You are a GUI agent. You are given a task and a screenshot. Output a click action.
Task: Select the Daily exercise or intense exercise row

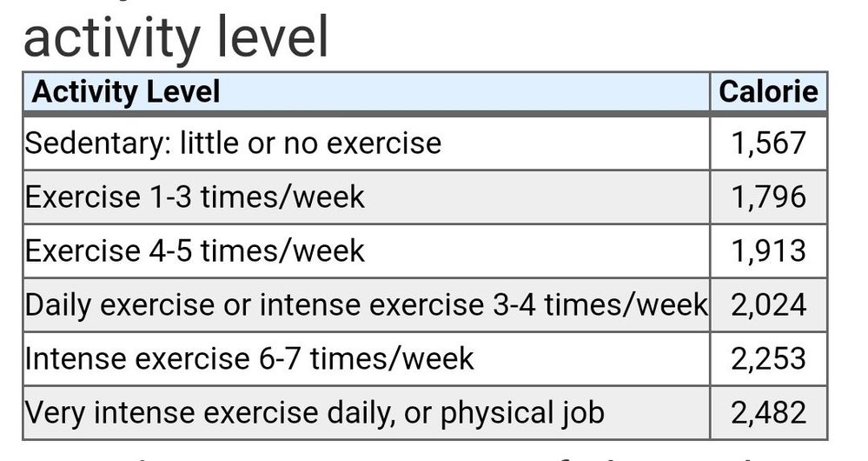[425, 305]
